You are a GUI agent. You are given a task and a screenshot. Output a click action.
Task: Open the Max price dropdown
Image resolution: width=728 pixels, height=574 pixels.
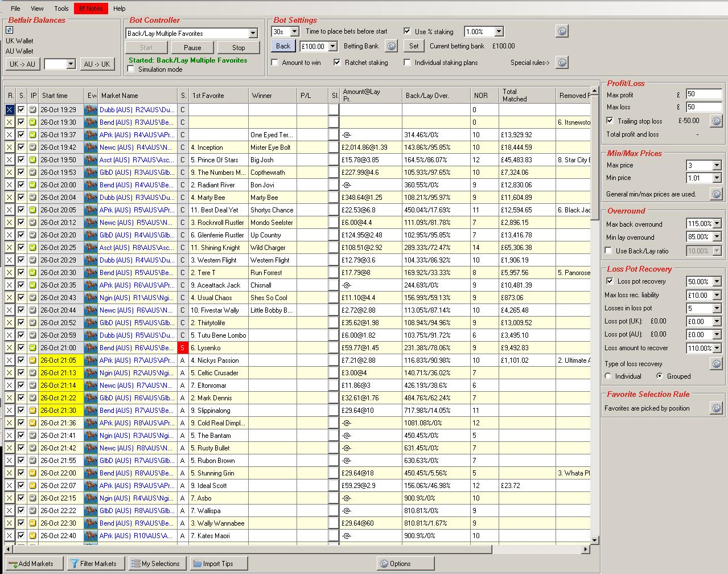(717, 166)
